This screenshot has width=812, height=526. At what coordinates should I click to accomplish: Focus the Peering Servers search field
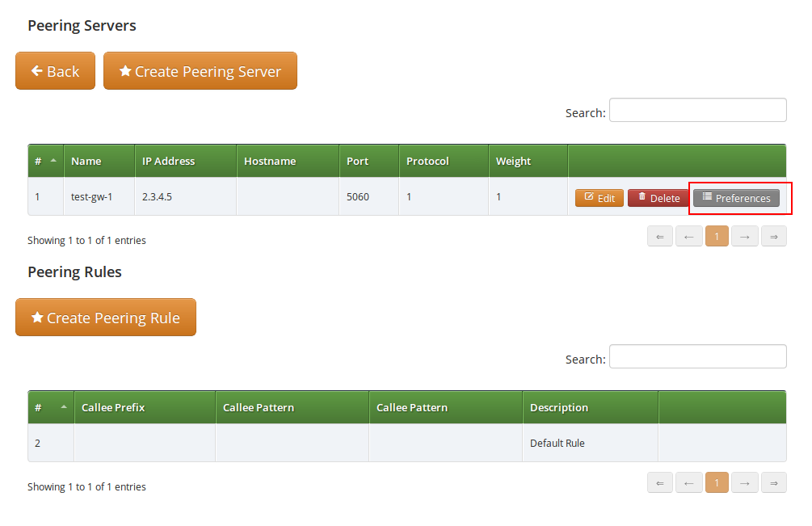pyautogui.click(x=697, y=111)
